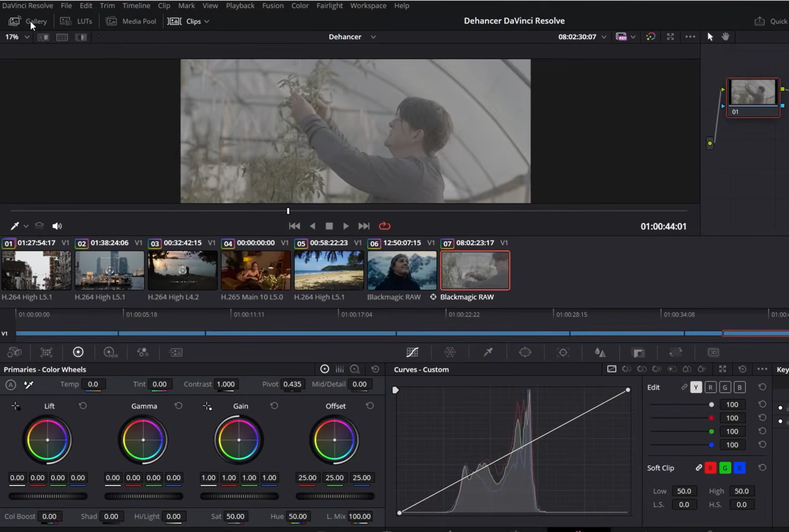Open the Fusion menu
The width and height of the screenshot is (789, 532).
point(273,5)
